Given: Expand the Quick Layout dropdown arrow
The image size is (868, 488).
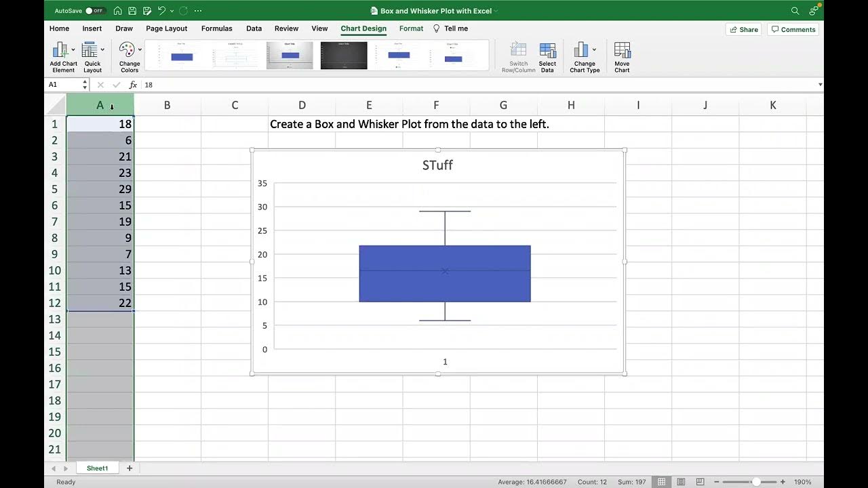Looking at the screenshot, I should [x=102, y=49].
